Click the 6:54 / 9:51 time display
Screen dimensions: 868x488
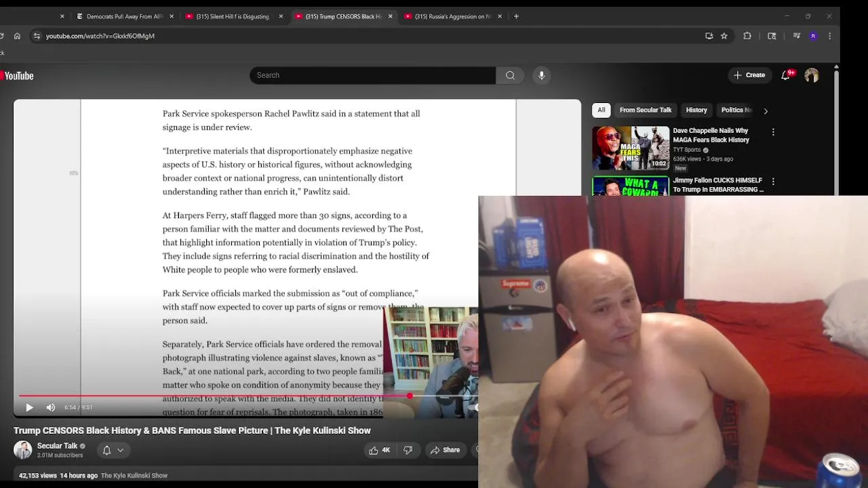[79, 407]
